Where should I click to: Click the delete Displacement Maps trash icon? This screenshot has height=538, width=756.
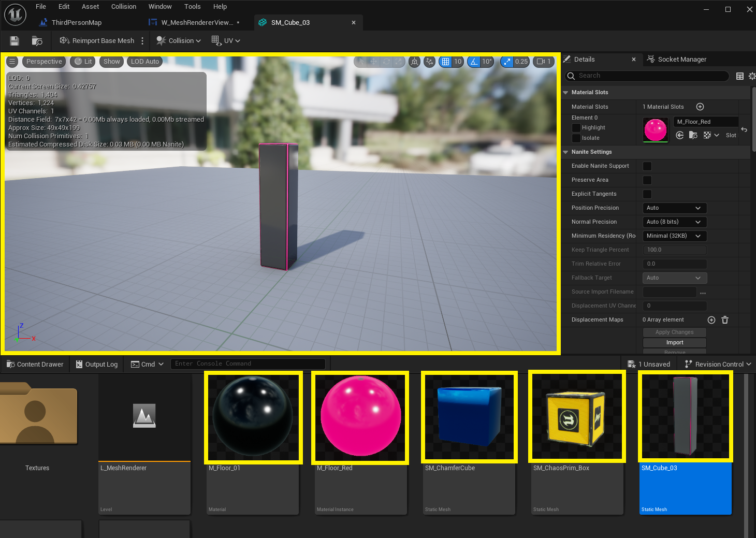pos(725,320)
